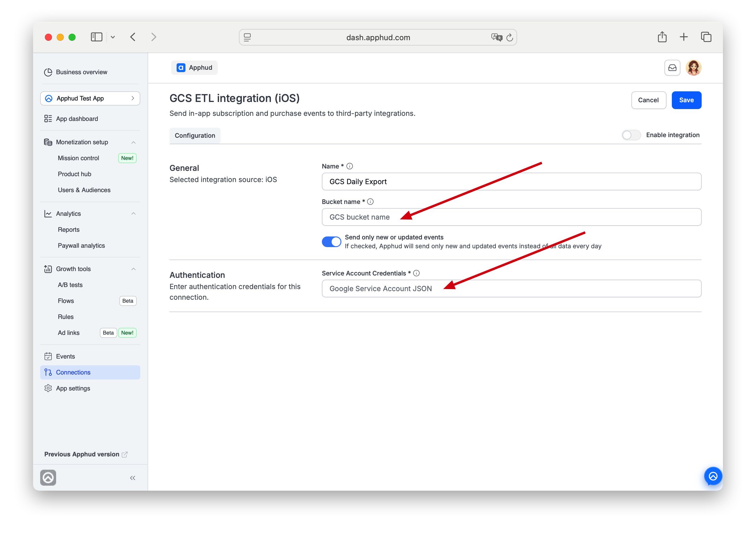Click website settings icon in address bar
Image resolution: width=756 pixels, height=535 pixels.
[247, 37]
